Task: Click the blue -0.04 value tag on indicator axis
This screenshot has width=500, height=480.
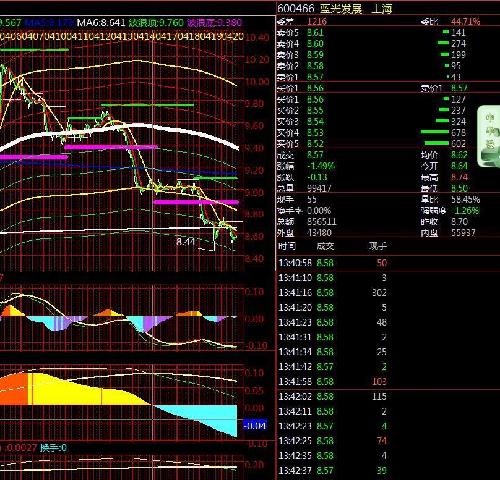Action: point(255,426)
